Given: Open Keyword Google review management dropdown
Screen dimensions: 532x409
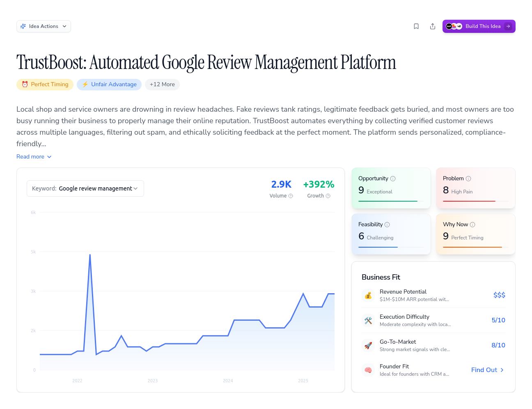Looking at the screenshot, I should point(85,188).
